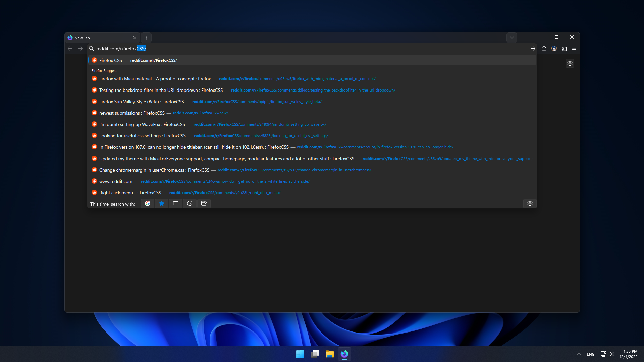The width and height of the screenshot is (644, 362).
Task: Open network status tray icon
Action: pos(603,354)
